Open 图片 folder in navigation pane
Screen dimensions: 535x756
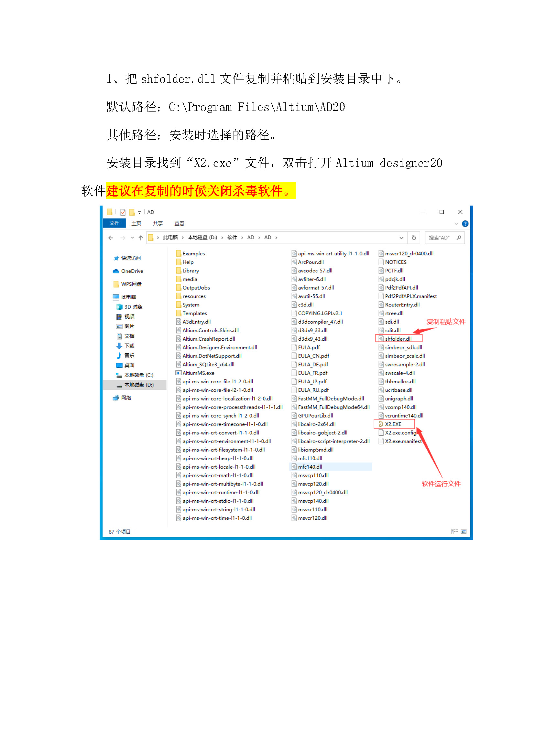[125, 326]
